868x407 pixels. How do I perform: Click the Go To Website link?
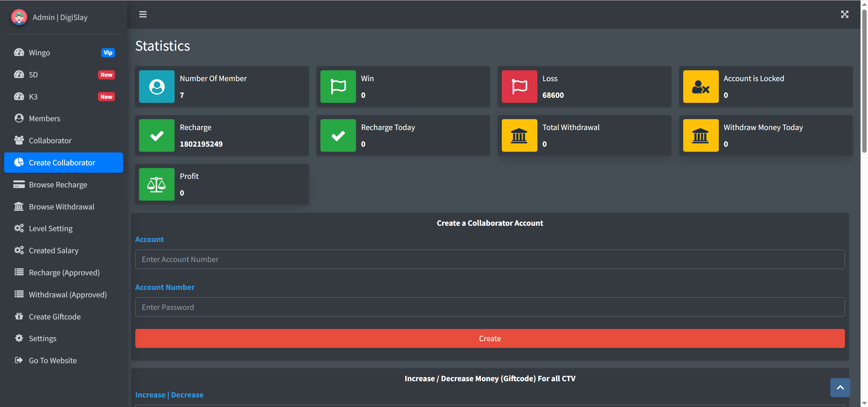click(x=53, y=360)
